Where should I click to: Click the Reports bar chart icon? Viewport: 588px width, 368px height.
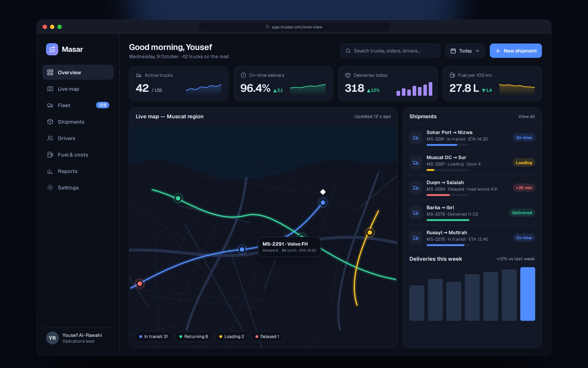pos(50,171)
